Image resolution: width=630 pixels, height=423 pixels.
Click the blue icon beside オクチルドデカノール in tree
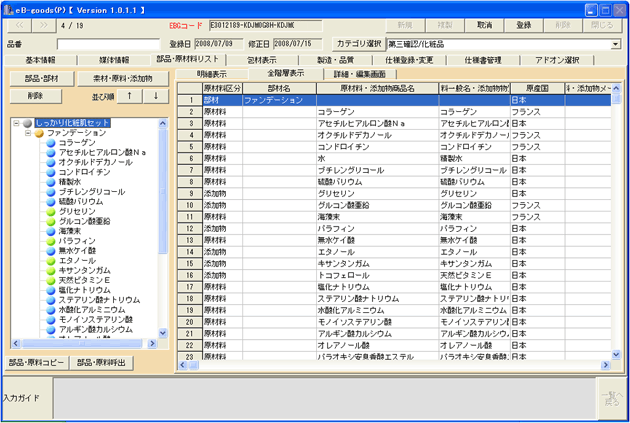point(51,162)
